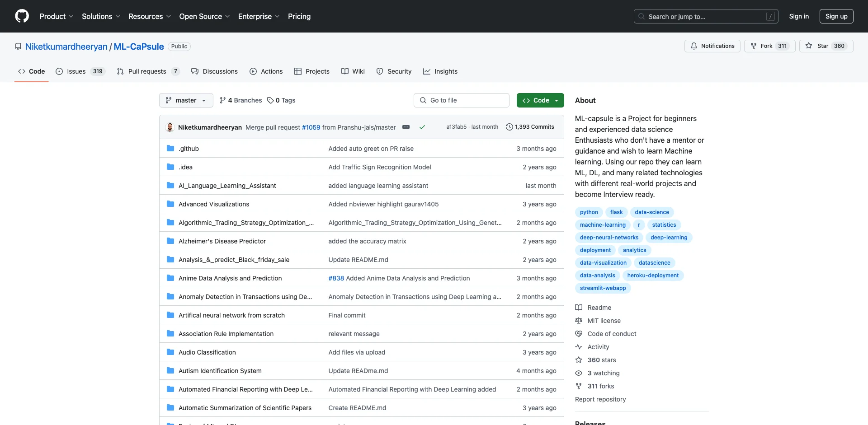Open pull request #1059 link
Screen dimensions: 868x425
coord(311,127)
